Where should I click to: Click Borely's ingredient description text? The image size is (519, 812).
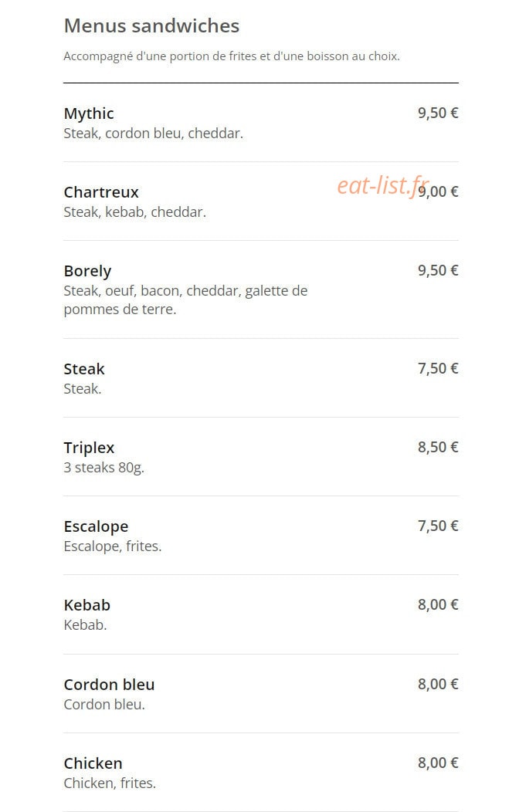pos(185,299)
